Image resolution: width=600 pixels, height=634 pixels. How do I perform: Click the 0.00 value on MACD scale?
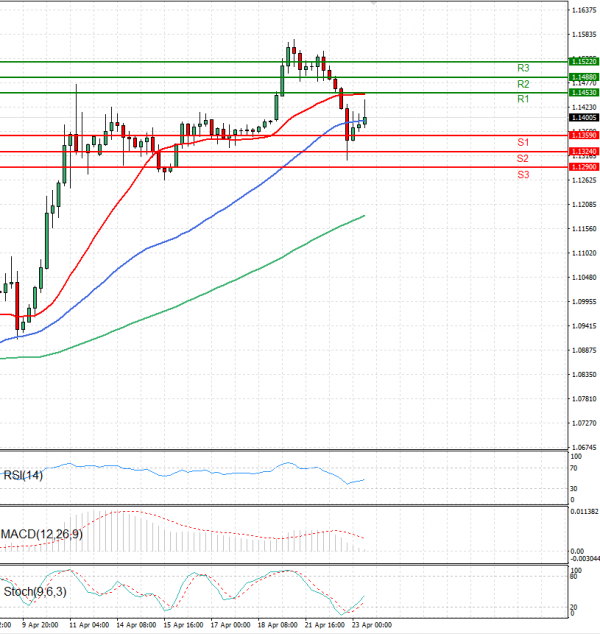[x=577, y=552]
